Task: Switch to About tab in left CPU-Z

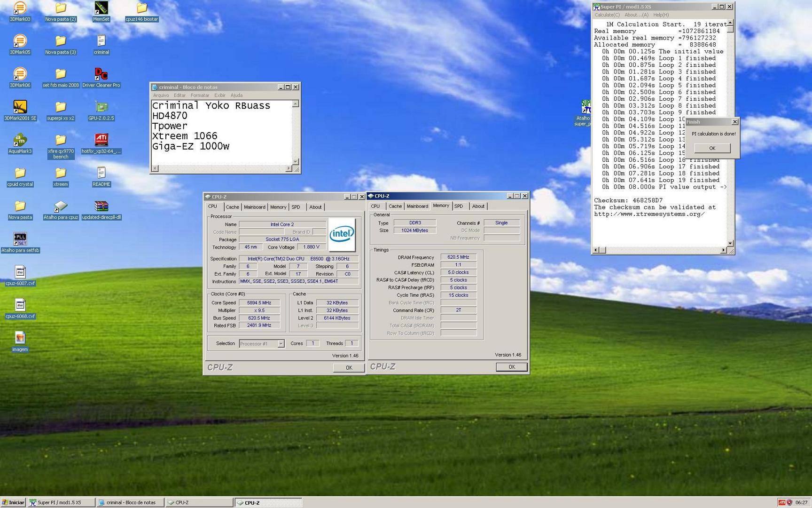Action: point(315,207)
